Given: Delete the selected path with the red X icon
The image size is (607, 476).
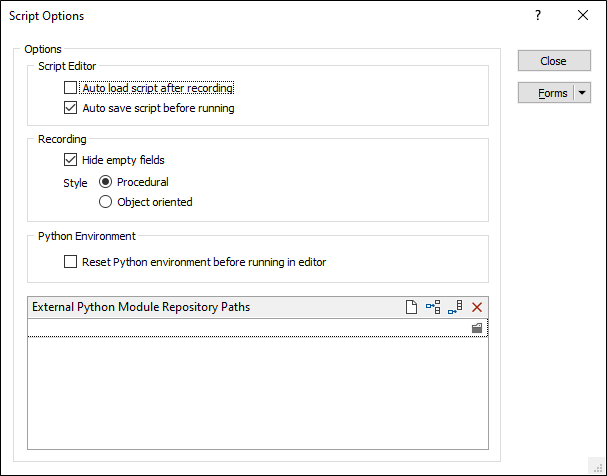Looking at the screenshot, I should (477, 307).
